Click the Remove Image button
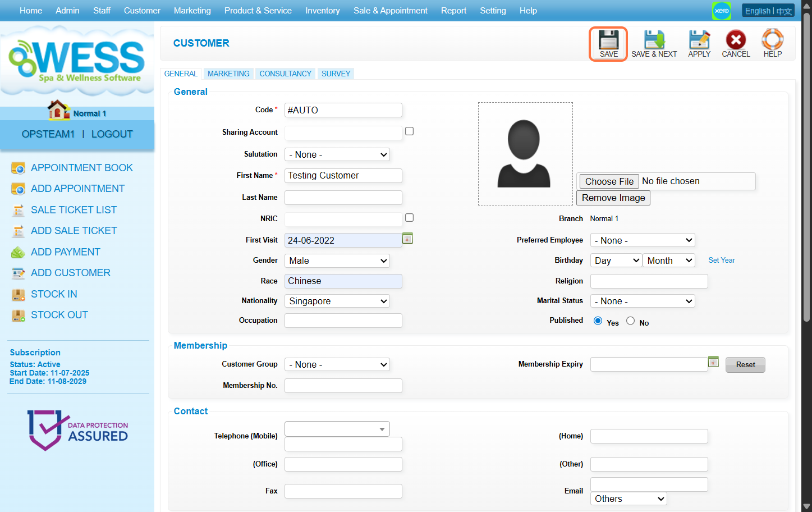Image resolution: width=812 pixels, height=512 pixels. [x=613, y=198]
